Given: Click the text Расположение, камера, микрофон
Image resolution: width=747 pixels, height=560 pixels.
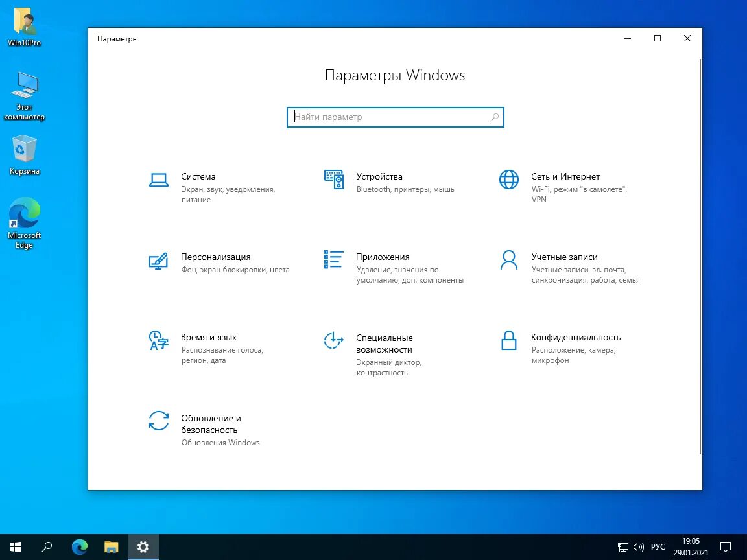Looking at the screenshot, I should (x=574, y=355).
